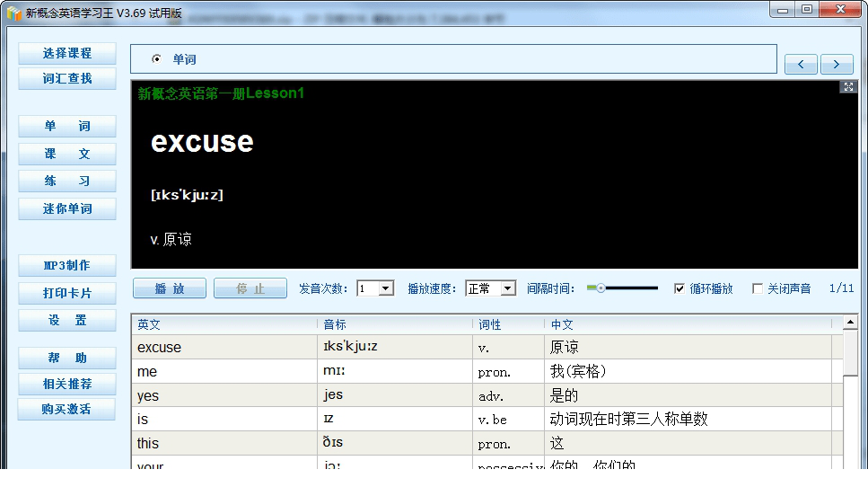
Task: Switch to 课文 sidebar section
Action: pyautogui.click(x=67, y=154)
